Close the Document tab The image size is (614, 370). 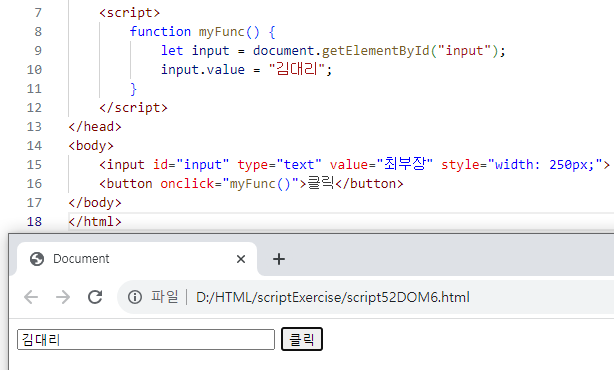pos(241,259)
